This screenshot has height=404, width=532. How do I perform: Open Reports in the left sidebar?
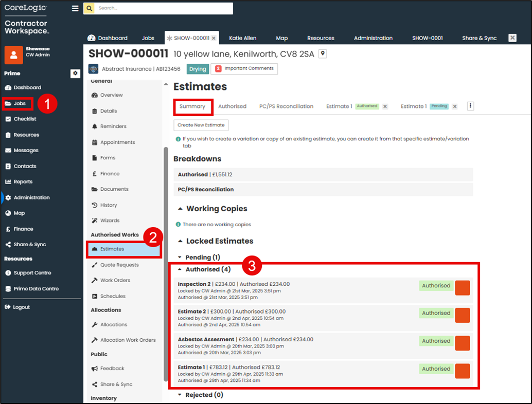19,181
